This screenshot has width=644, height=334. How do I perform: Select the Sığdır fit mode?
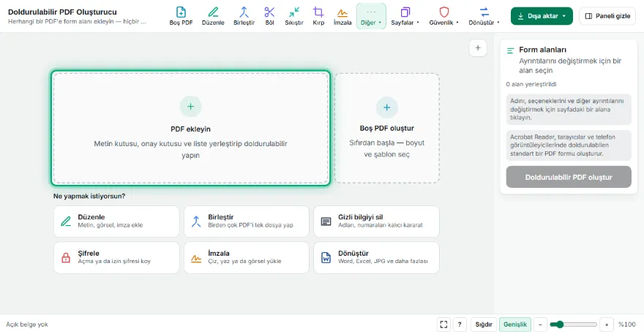coord(484,324)
